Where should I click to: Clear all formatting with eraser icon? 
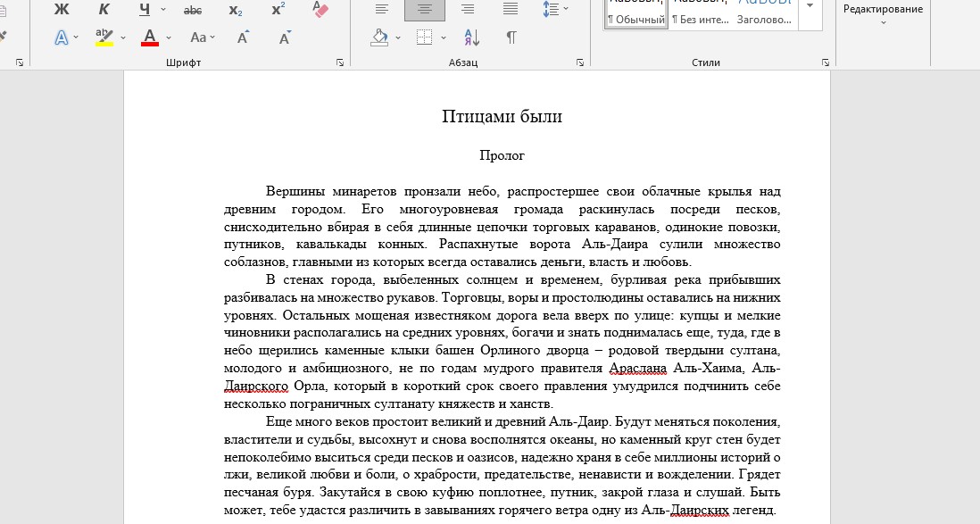pyautogui.click(x=320, y=10)
